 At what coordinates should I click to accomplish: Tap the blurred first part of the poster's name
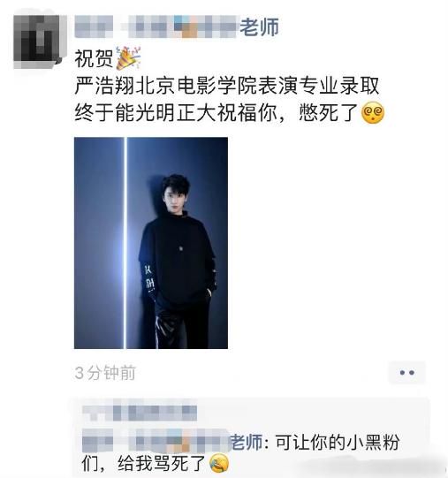(94, 27)
